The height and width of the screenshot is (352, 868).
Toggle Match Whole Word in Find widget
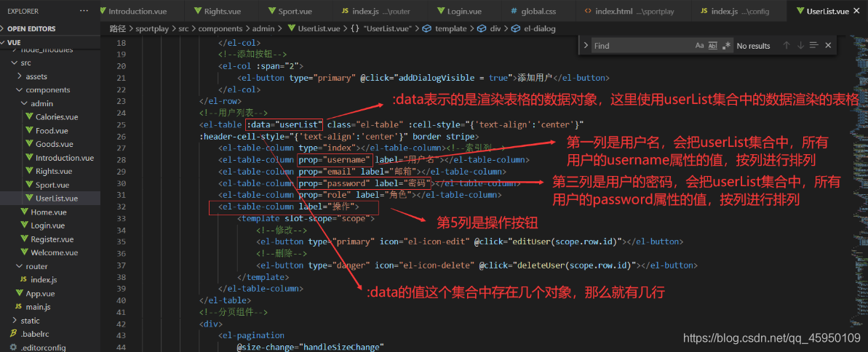point(713,46)
